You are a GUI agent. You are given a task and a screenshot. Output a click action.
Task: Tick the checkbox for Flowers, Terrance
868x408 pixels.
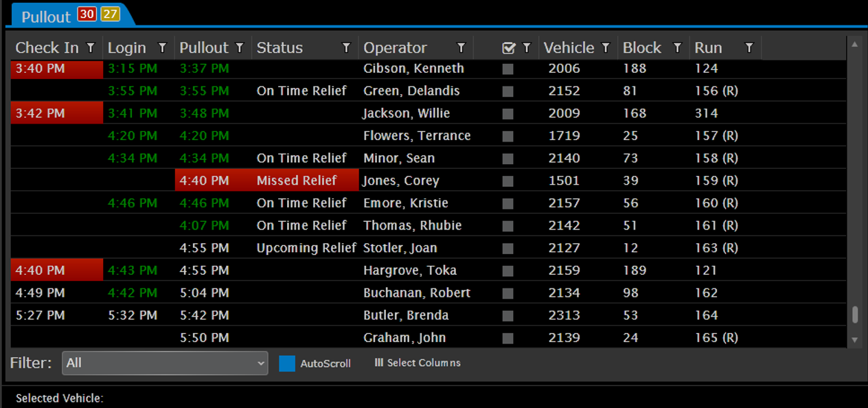pyautogui.click(x=507, y=136)
